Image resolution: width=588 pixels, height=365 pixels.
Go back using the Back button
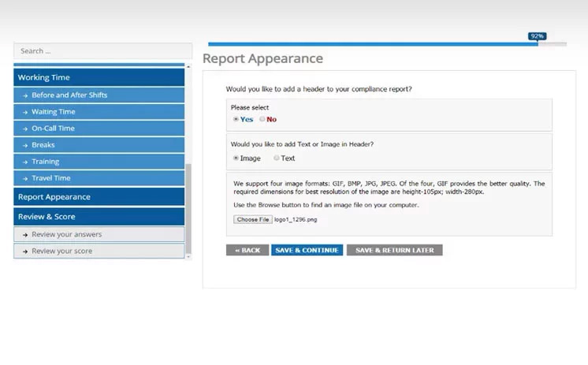(247, 250)
